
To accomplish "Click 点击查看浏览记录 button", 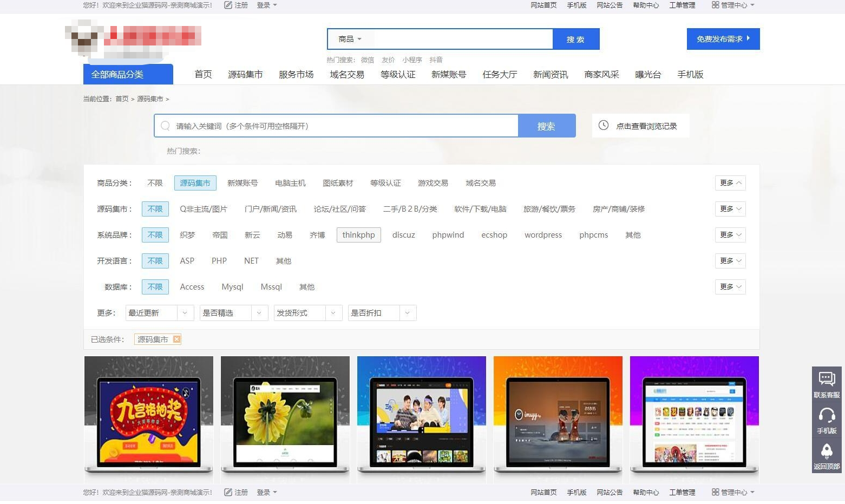I will click(640, 126).
